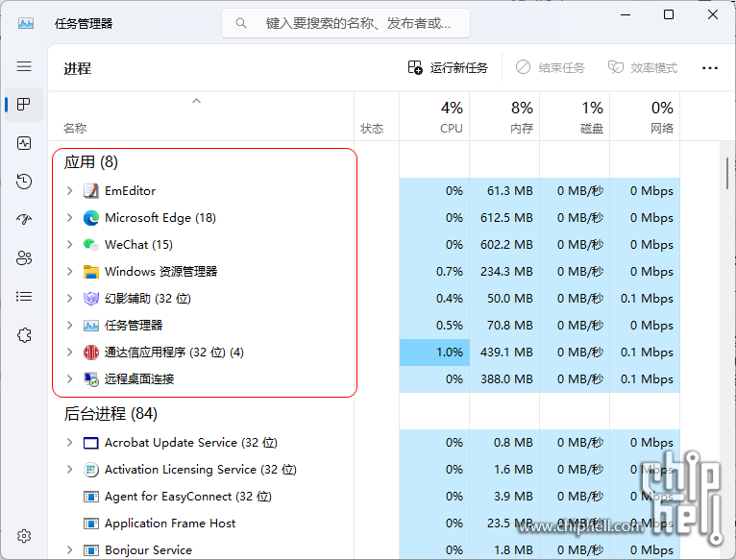Open the Services page from sidebar
This screenshot has height=560, width=736.
coord(24,335)
